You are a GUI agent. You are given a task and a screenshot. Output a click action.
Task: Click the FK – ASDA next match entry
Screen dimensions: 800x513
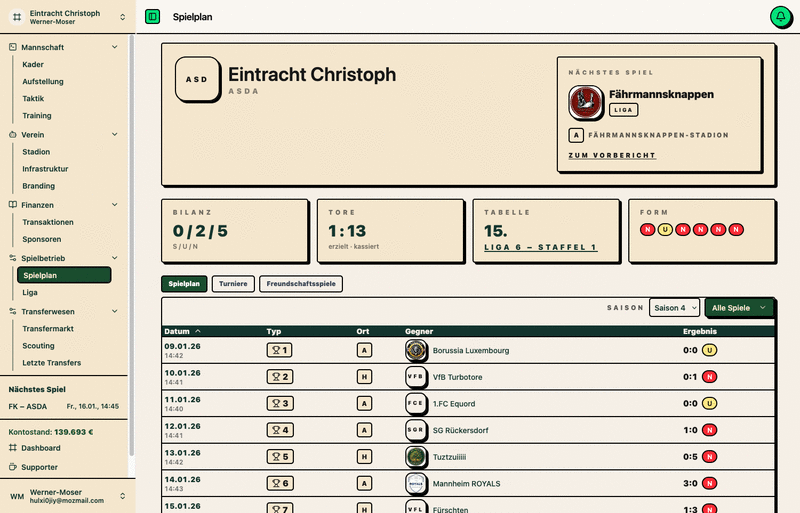pyautogui.click(x=64, y=407)
